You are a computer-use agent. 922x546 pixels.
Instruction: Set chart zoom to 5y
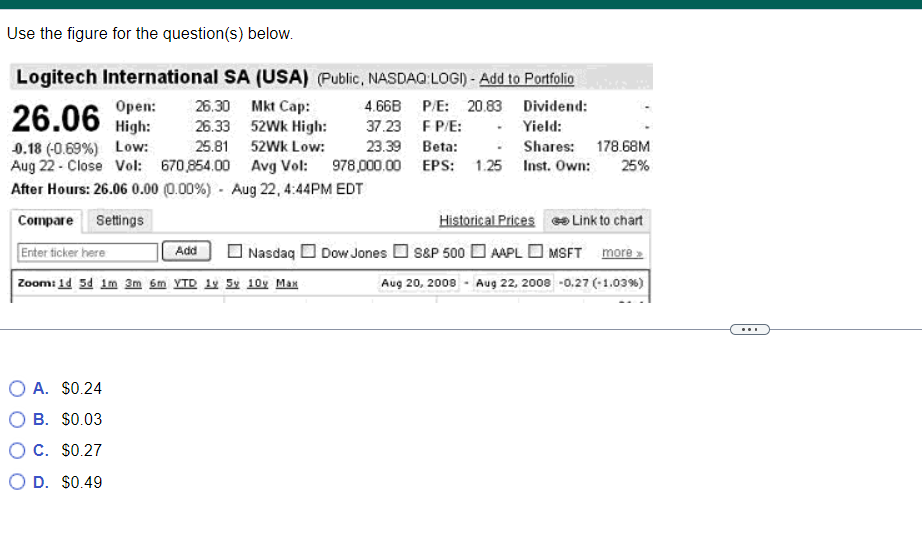point(233,283)
